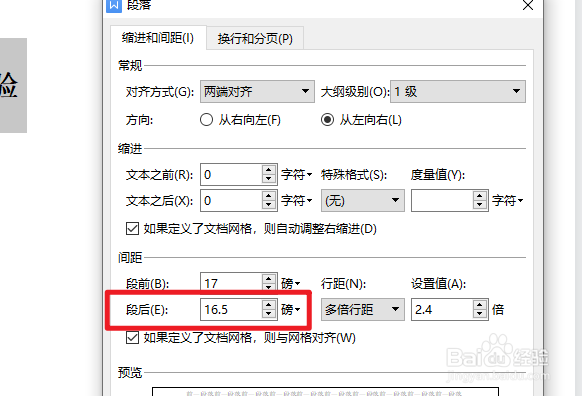Close the 段落 dialog with X
Screen dimensions: 582x396
(528, 5)
